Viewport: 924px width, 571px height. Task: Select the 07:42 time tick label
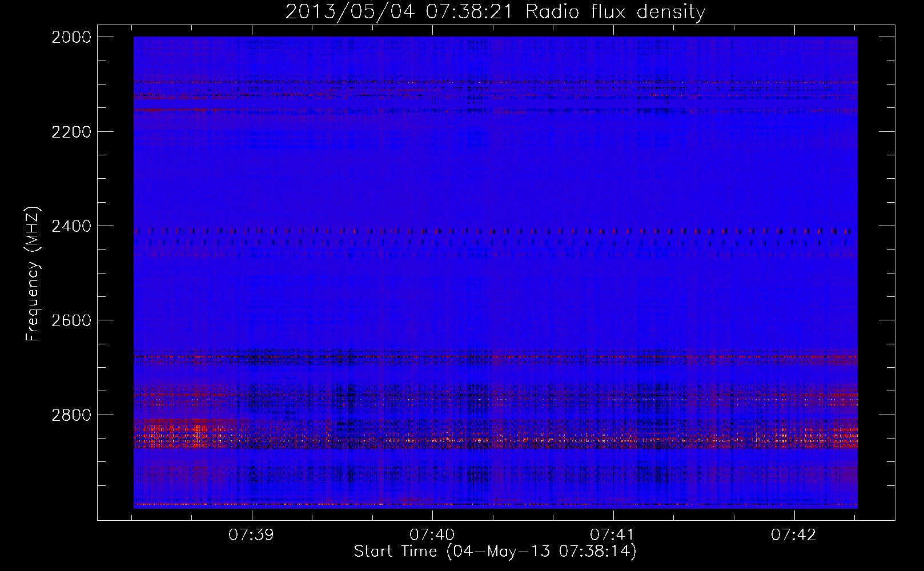tap(794, 535)
